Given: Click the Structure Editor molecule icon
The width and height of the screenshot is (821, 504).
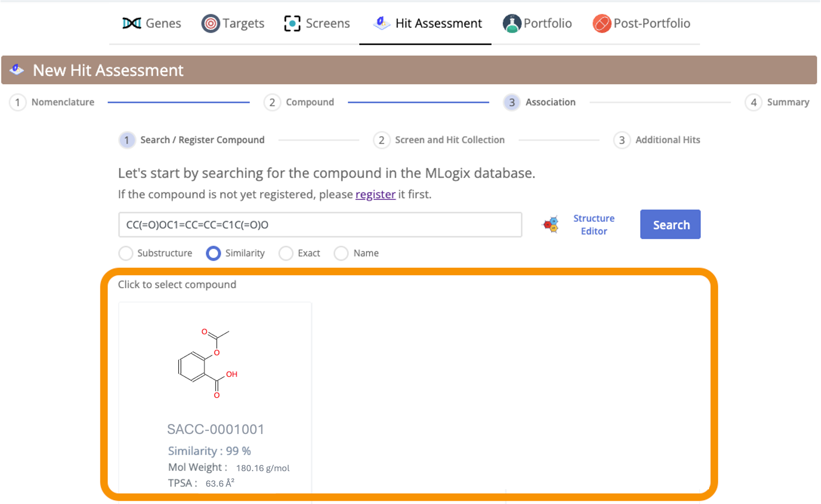Looking at the screenshot, I should pos(551,224).
